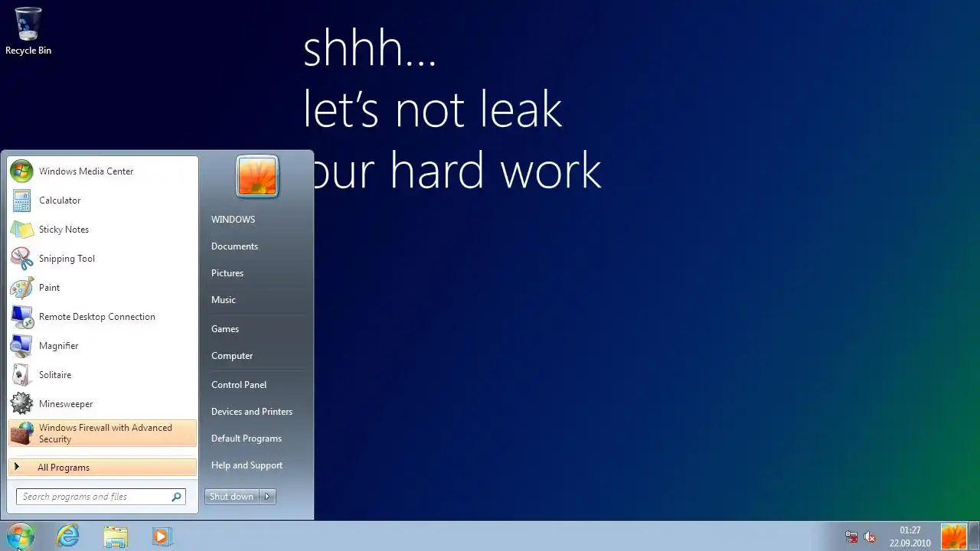This screenshot has width=980, height=551.
Task: Click the taskbar clock and date
Action: click(x=910, y=537)
